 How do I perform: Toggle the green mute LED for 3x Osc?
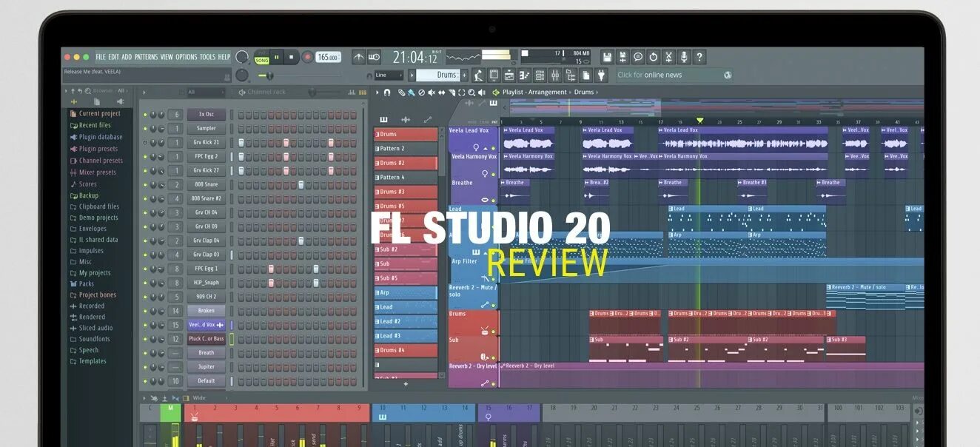(x=145, y=115)
